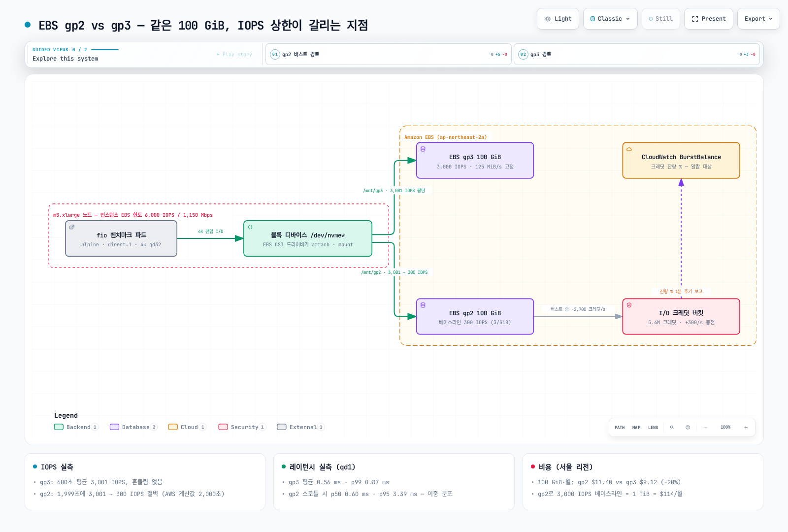Viewport: 788px width, 532px height.
Task: Click the 레이턴시 실측 (qd1) card heading
Action: click(322, 467)
